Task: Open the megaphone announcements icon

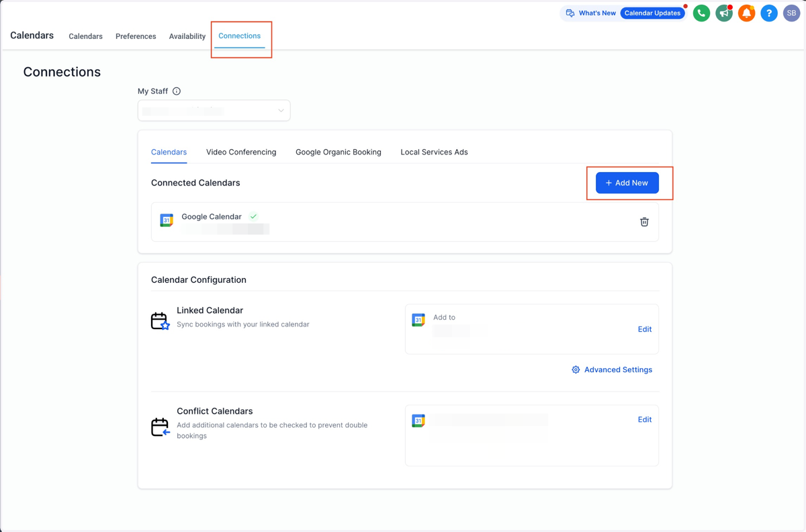Action: coord(724,13)
